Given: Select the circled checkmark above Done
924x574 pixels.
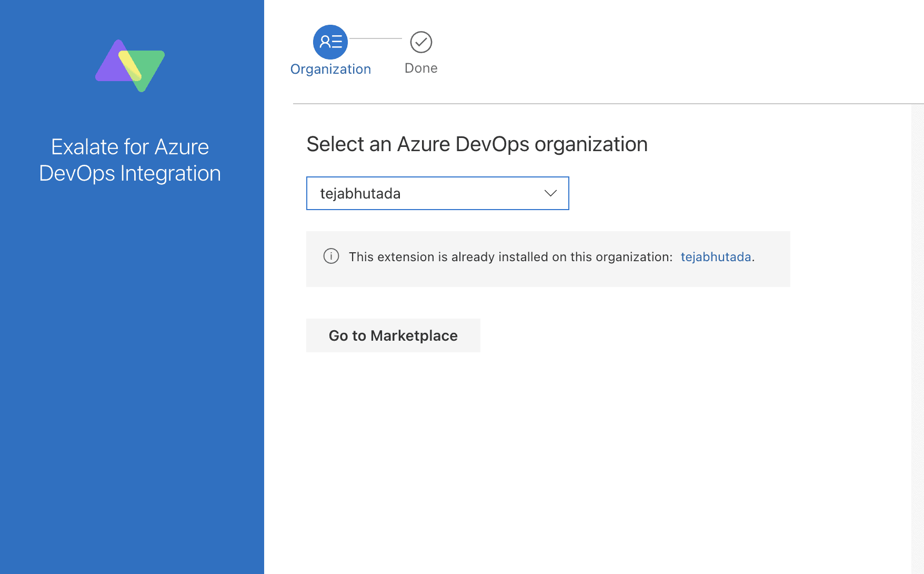Looking at the screenshot, I should pyautogui.click(x=420, y=42).
